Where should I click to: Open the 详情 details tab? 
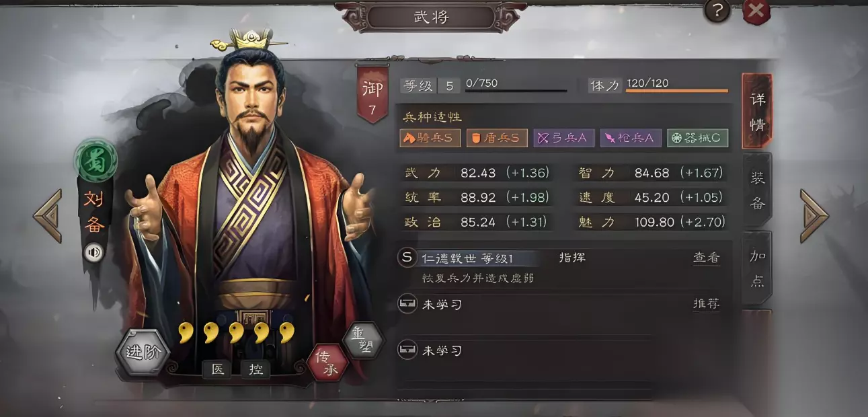pos(757,111)
